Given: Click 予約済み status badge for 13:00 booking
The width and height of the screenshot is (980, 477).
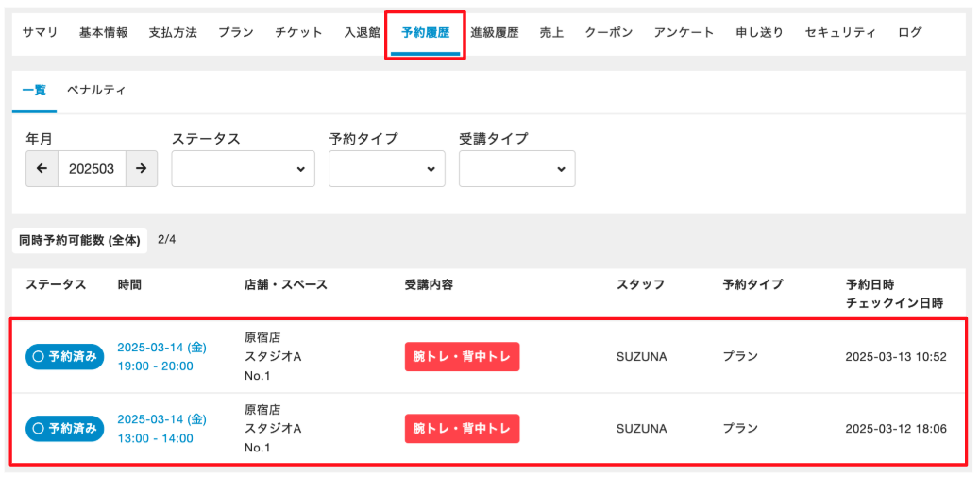Looking at the screenshot, I should (63, 428).
